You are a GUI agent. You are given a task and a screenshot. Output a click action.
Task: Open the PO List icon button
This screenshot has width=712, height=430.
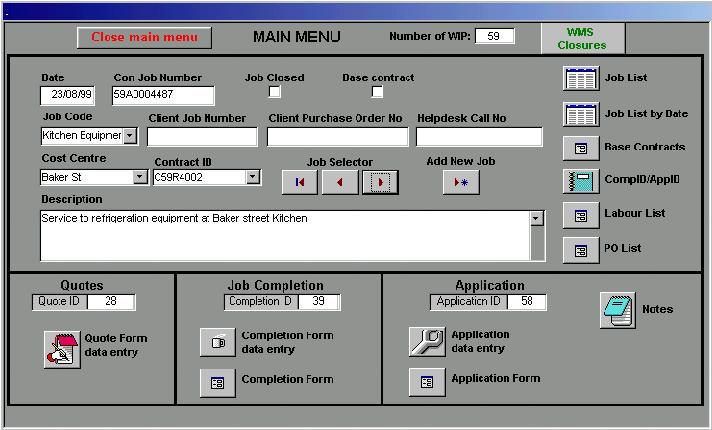pos(581,249)
